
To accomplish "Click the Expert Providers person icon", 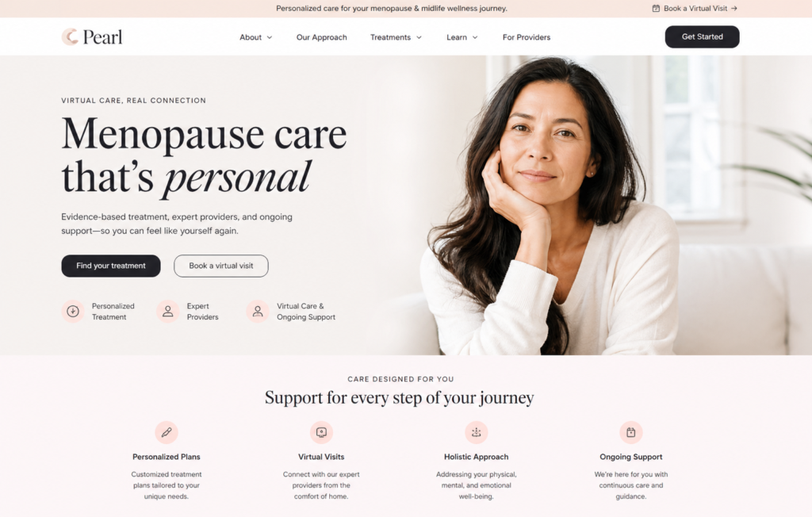I will click(x=168, y=312).
